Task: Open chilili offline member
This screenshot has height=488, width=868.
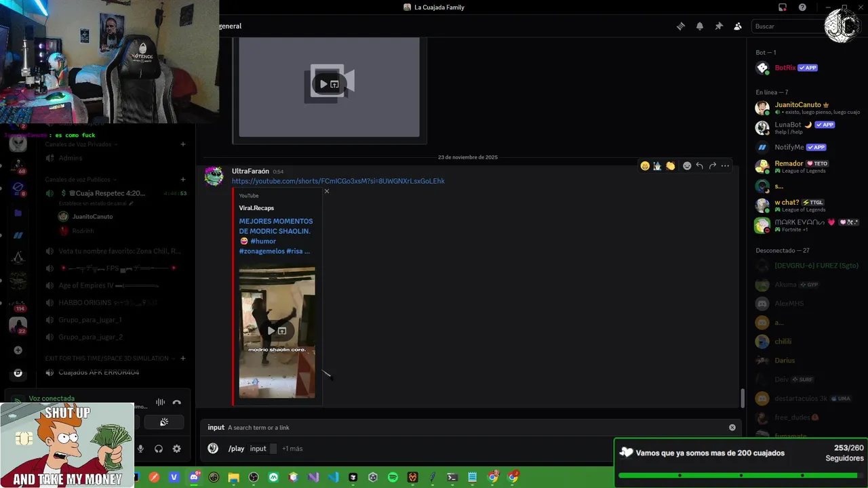Action: (x=807, y=342)
